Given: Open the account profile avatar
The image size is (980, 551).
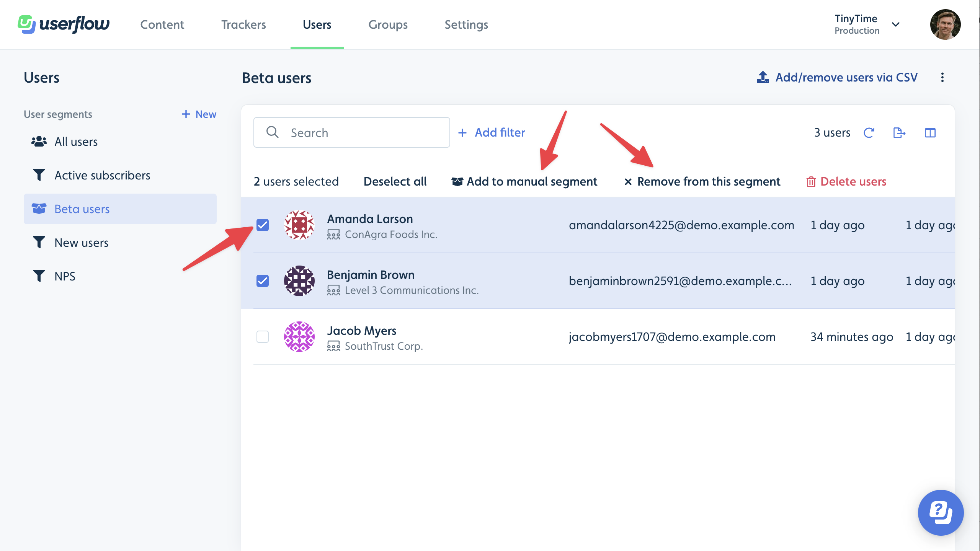Looking at the screenshot, I should (945, 24).
